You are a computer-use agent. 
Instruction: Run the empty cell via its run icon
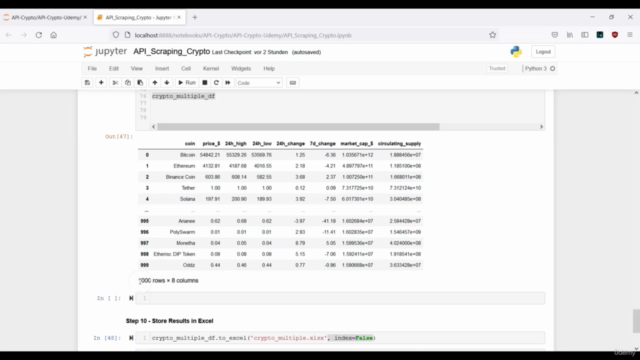(x=131, y=298)
